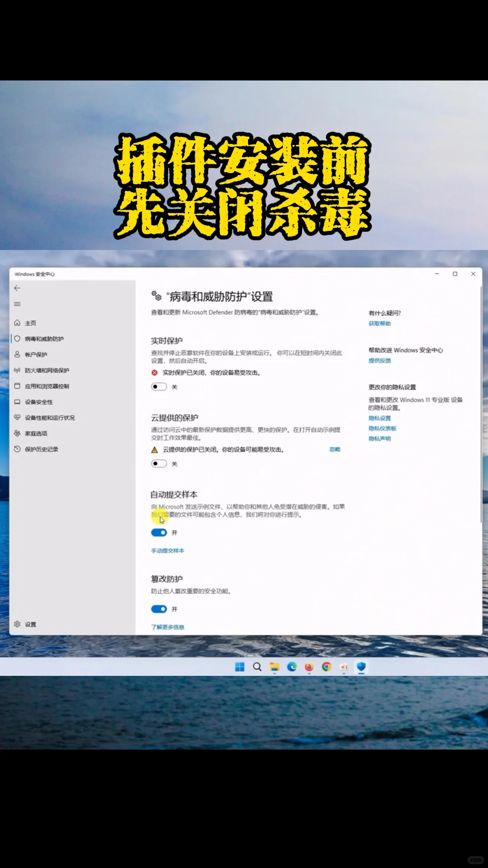Launch Firefox from the taskbar
Image resolution: width=488 pixels, height=868 pixels.
[309, 667]
